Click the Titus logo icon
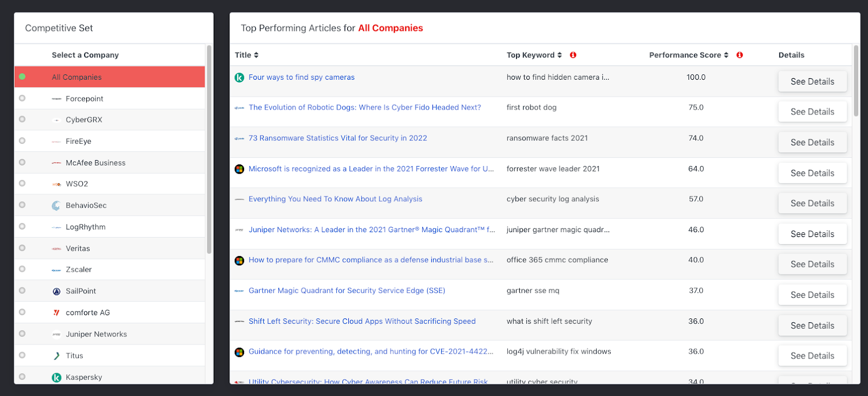Image resolution: width=868 pixels, height=396 pixels. (56, 356)
